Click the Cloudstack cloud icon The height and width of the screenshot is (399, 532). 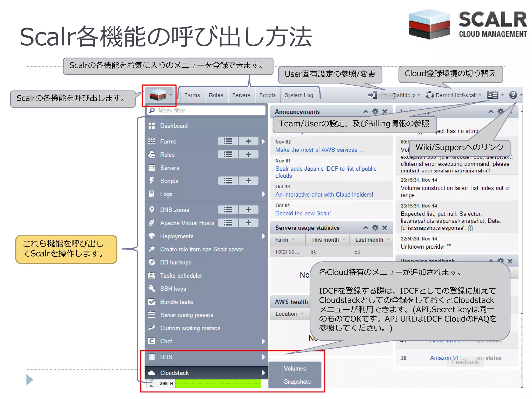click(152, 373)
